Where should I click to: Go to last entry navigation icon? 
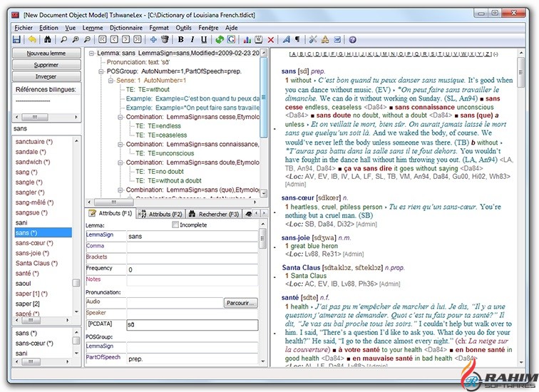tap(138, 39)
